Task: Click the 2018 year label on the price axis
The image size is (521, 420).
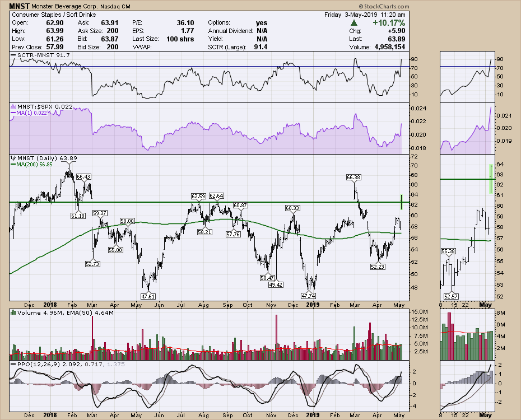Action: click(x=50, y=305)
